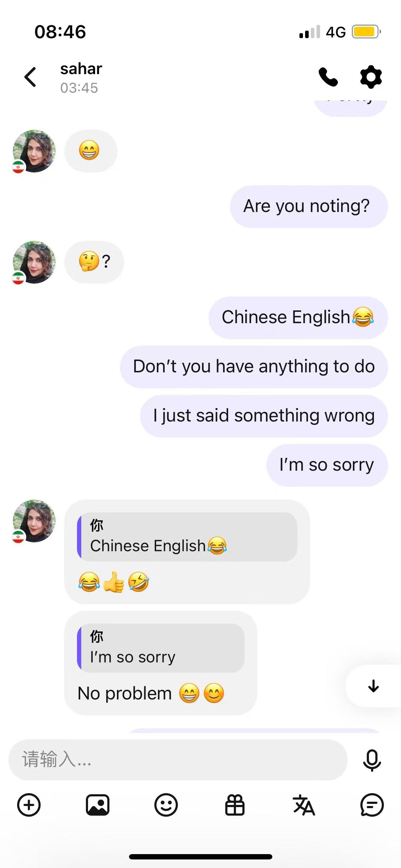Open the image gallery picker
The width and height of the screenshot is (401, 868).
coord(97,805)
